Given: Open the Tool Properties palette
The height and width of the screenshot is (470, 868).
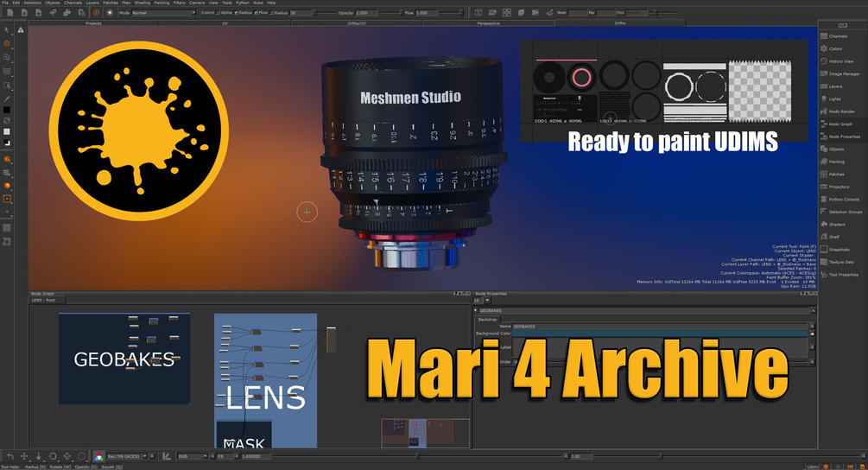Looking at the screenshot, I should (x=839, y=275).
